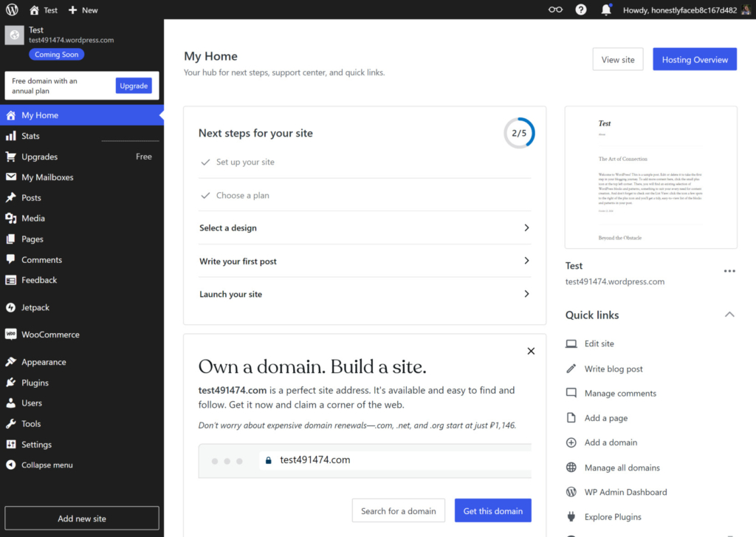Open the Write your first post step
756x537 pixels.
click(x=365, y=261)
